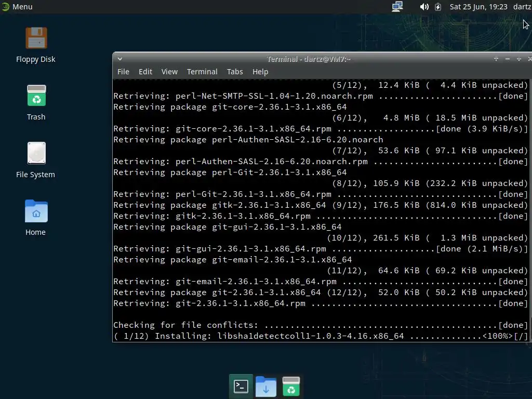Open the Help menu in Terminal
The image size is (532, 399).
260,72
